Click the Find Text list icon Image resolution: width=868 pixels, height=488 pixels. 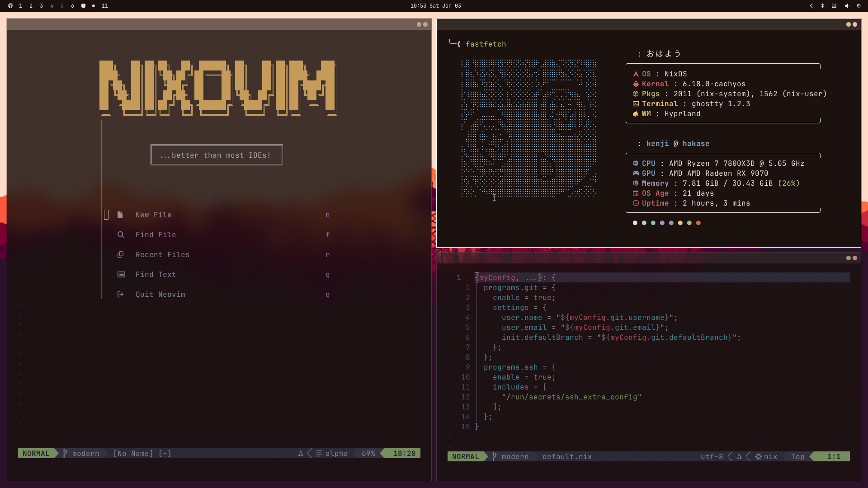pos(121,275)
